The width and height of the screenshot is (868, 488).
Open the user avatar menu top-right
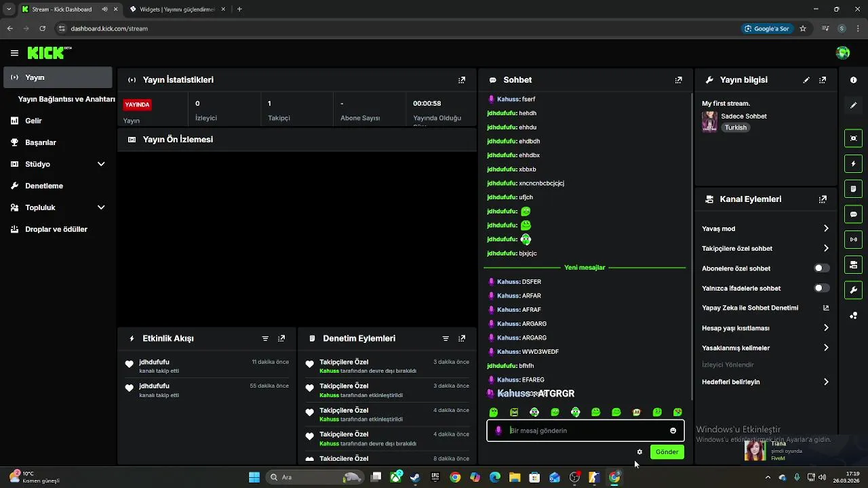843,53
